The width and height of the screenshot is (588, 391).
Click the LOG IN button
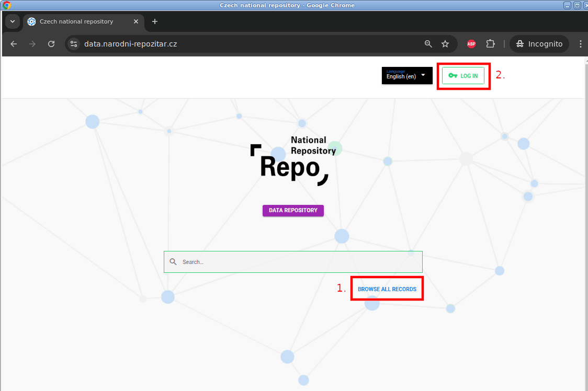pyautogui.click(x=463, y=76)
